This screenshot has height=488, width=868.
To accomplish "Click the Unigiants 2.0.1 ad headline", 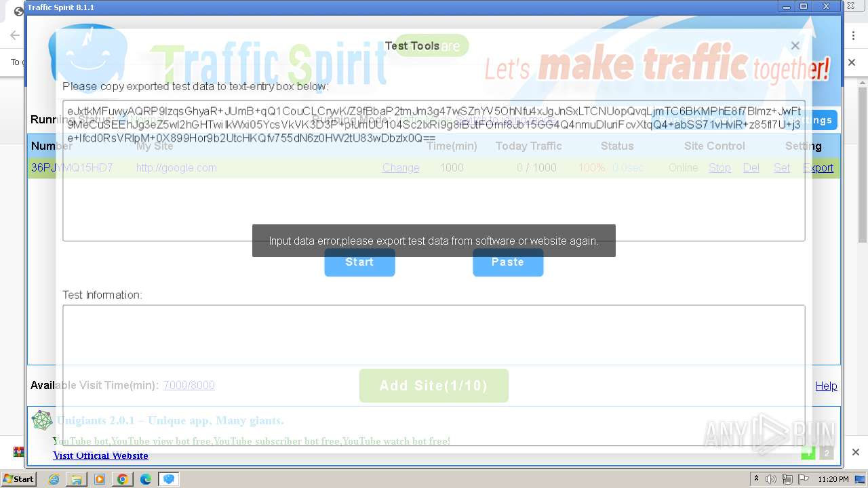I will click(170, 420).
